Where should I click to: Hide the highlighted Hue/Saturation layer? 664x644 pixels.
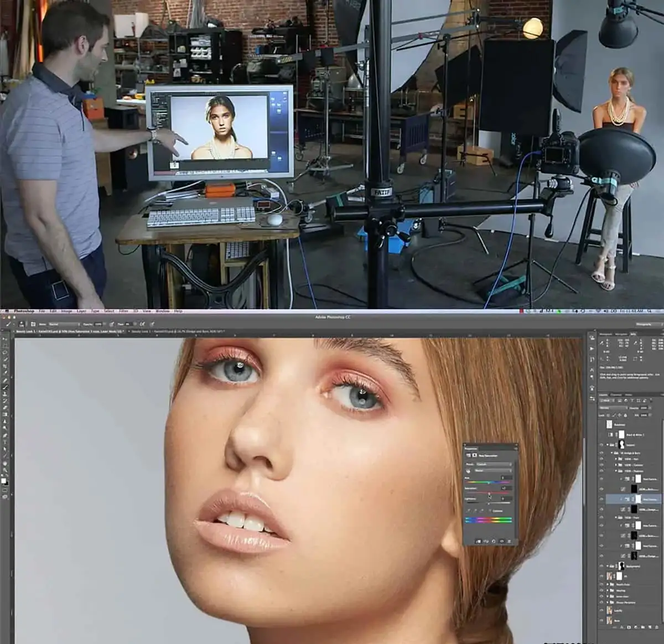point(602,499)
